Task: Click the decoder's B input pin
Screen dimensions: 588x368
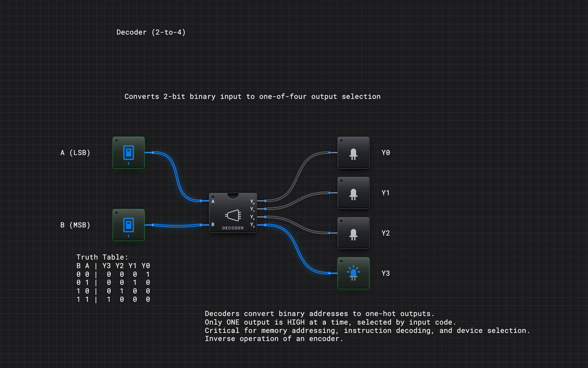Action: pyautogui.click(x=201, y=225)
